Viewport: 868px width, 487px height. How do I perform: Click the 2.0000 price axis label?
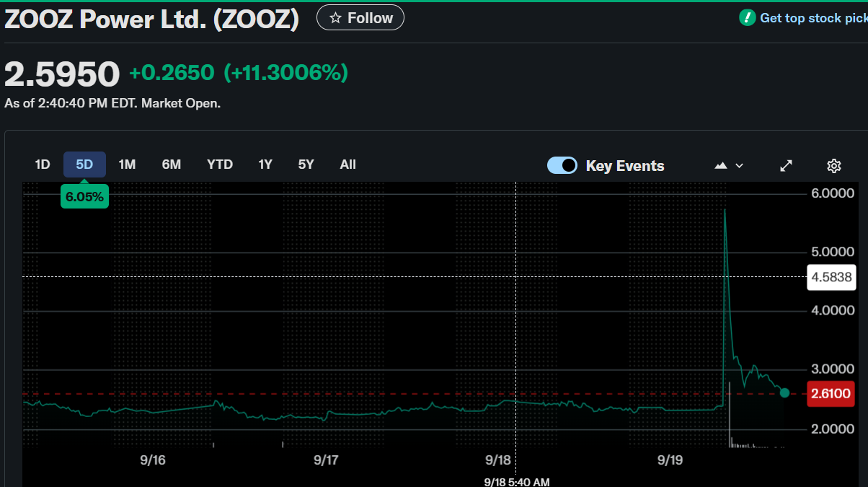[831, 429]
